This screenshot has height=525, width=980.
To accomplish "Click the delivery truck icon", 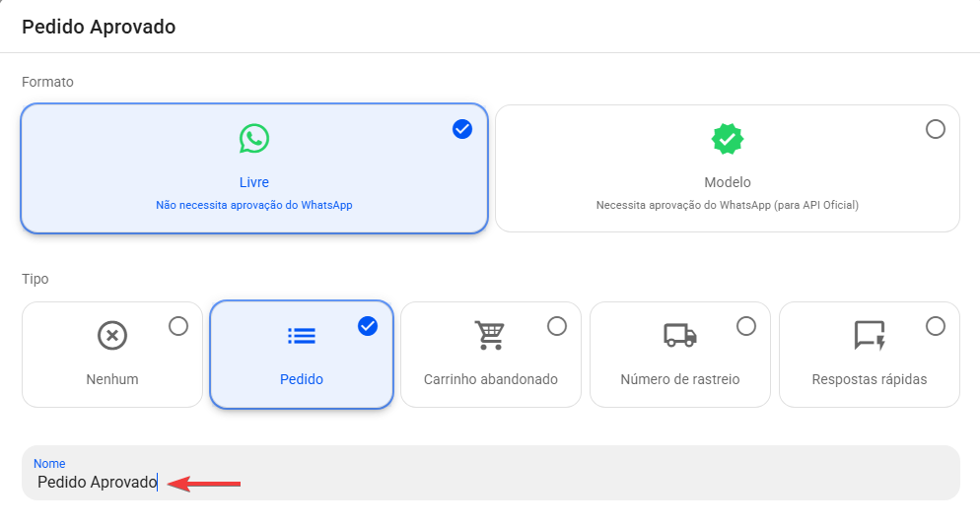I will click(680, 335).
